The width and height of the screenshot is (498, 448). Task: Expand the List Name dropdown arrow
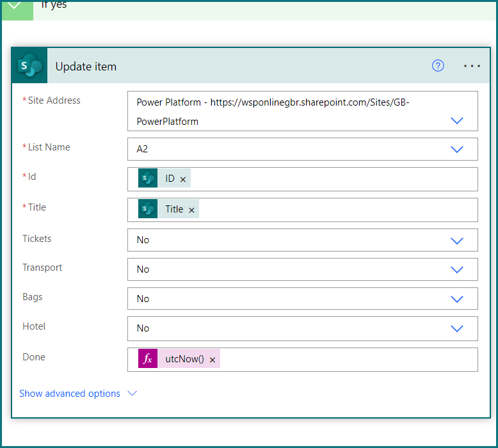click(456, 149)
